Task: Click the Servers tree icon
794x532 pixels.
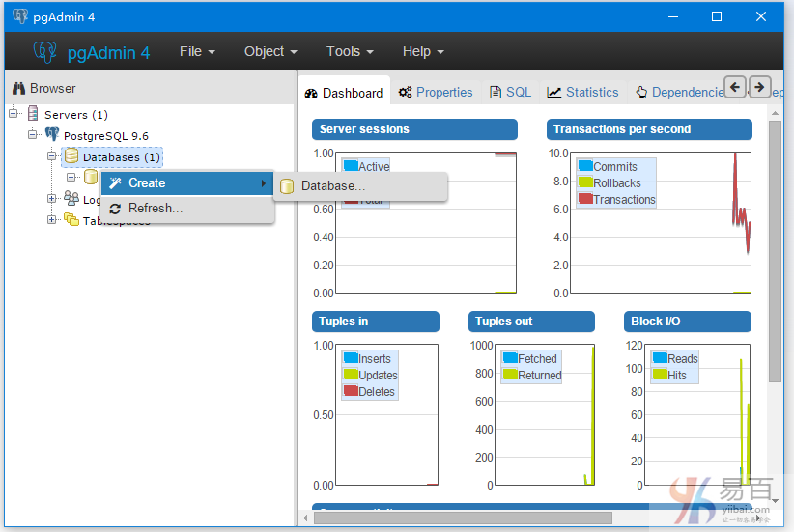Action: click(x=33, y=114)
